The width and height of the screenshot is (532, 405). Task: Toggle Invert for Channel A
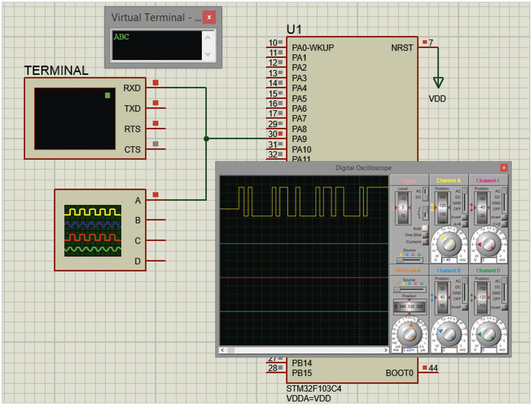click(x=465, y=217)
